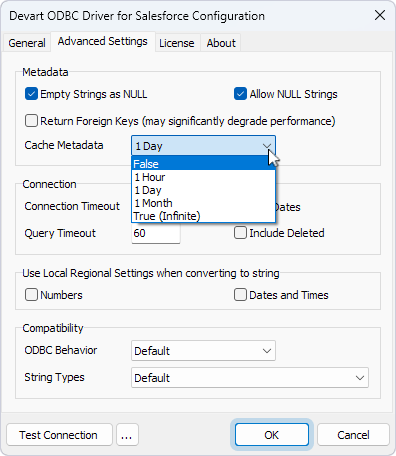
Task: Choose 1 Hour cache option
Action: pyautogui.click(x=203, y=177)
